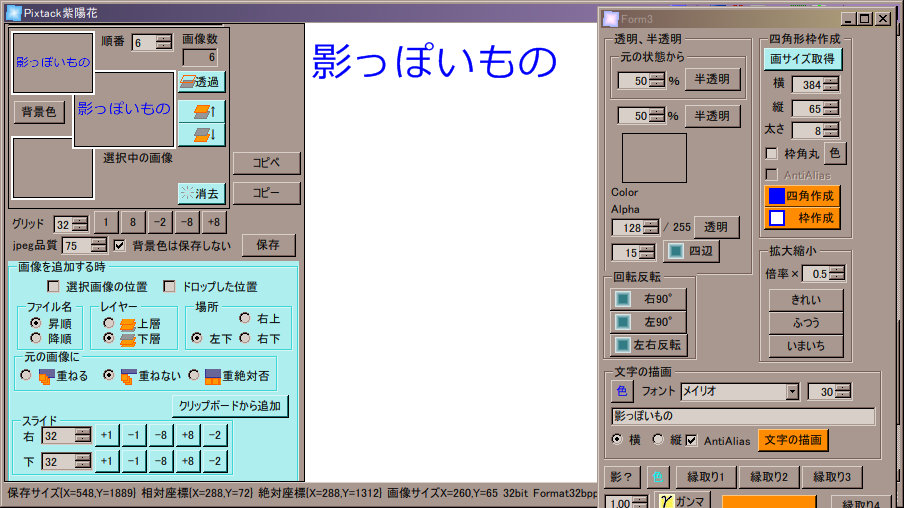This screenshot has height=508, width=904.
Task: Click the cyan 色 button next to 影？
Action: tap(658, 477)
